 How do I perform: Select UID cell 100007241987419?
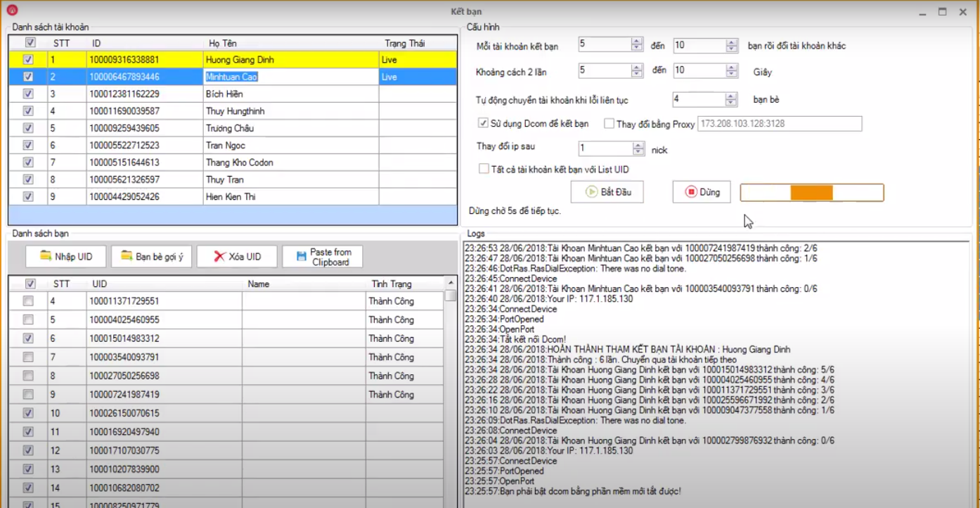[x=164, y=394]
